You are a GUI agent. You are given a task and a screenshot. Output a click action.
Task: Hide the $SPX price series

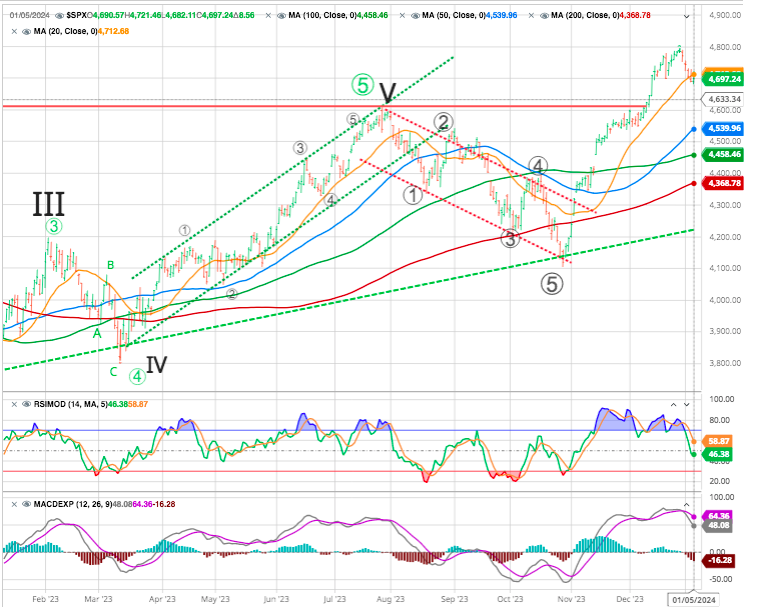(59, 17)
